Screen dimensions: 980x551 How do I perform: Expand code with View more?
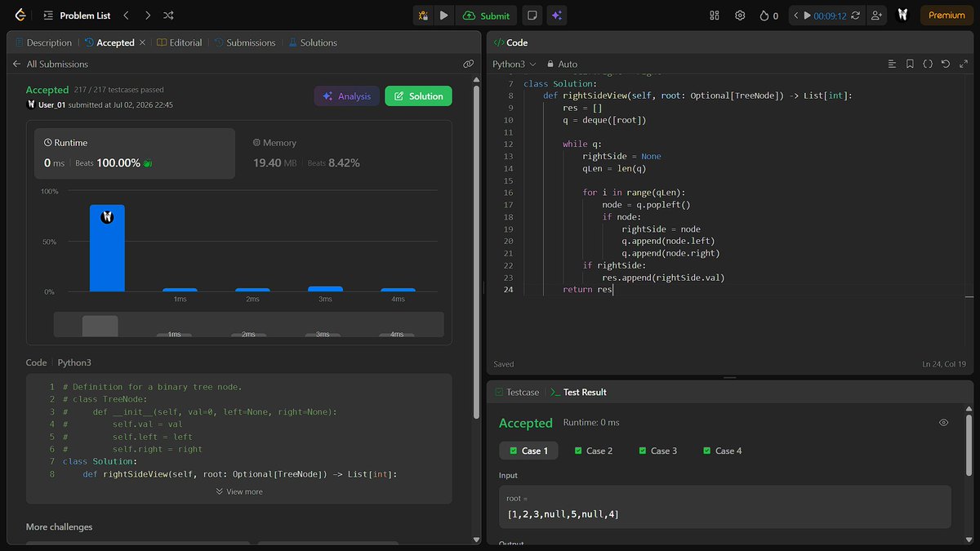coord(239,491)
